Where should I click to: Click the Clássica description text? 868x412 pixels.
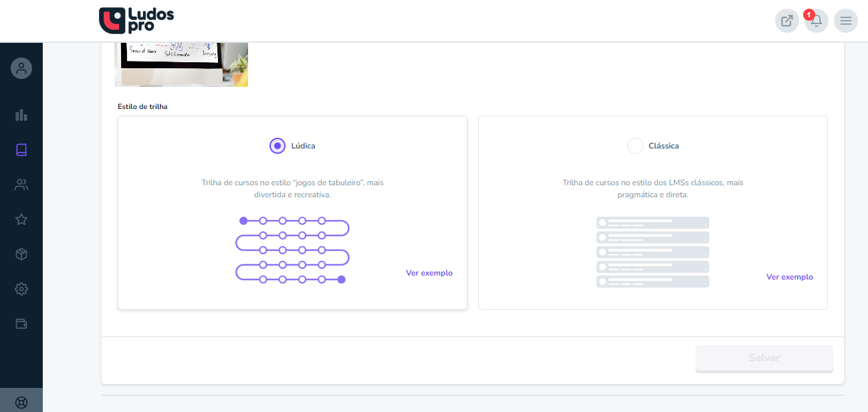[x=653, y=189]
